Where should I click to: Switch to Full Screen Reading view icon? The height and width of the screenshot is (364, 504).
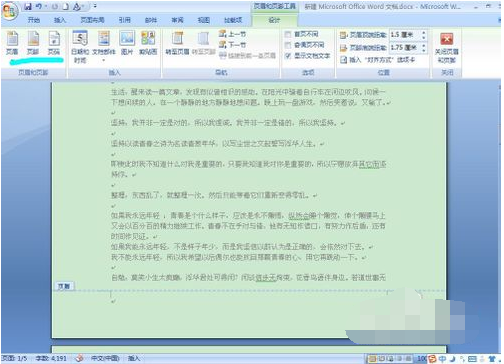tap(381, 359)
